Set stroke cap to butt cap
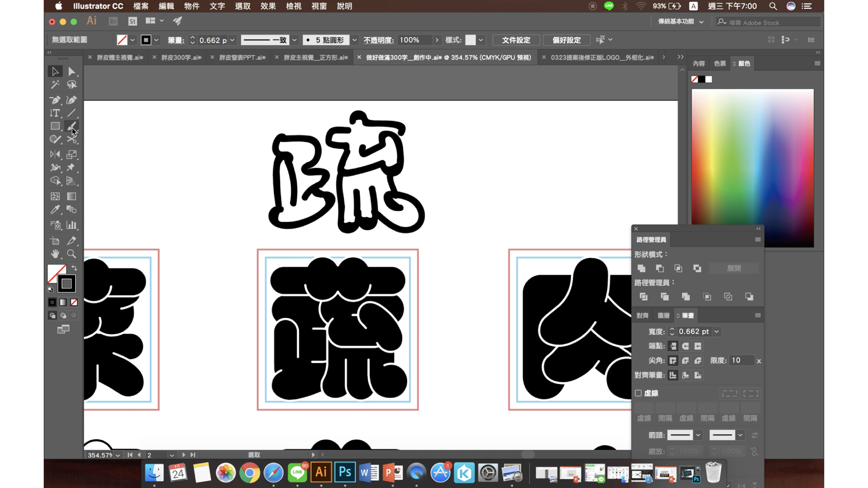868x488 pixels. pyautogui.click(x=673, y=346)
